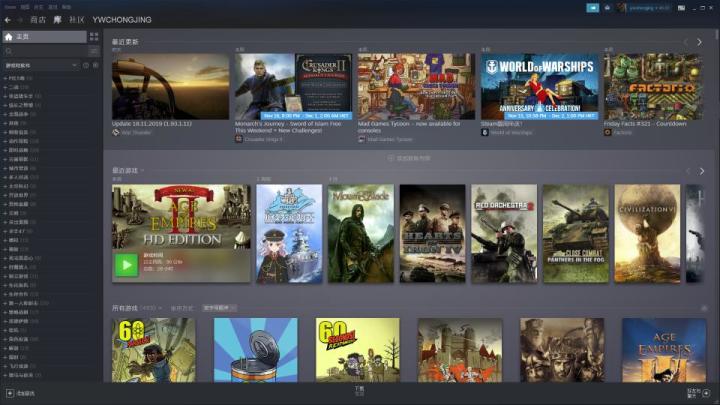Select the 库 library tab

coord(57,20)
